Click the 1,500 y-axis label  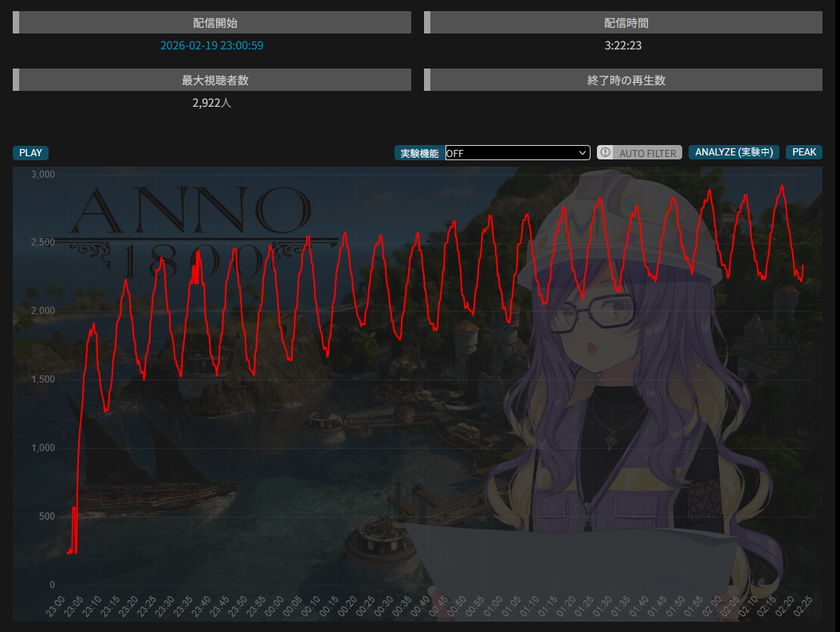point(43,379)
